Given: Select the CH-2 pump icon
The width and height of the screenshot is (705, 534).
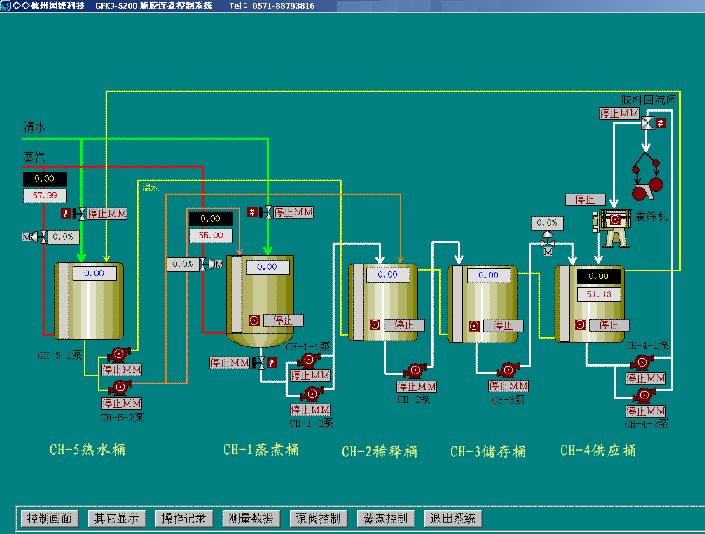Looking at the screenshot, I should click(x=415, y=370).
